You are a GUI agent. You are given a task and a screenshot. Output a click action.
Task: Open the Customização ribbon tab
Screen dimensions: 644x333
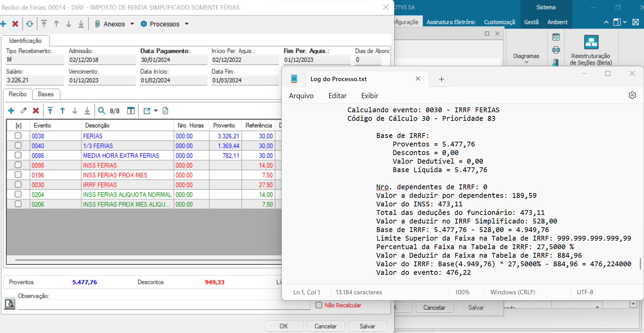(x=499, y=22)
